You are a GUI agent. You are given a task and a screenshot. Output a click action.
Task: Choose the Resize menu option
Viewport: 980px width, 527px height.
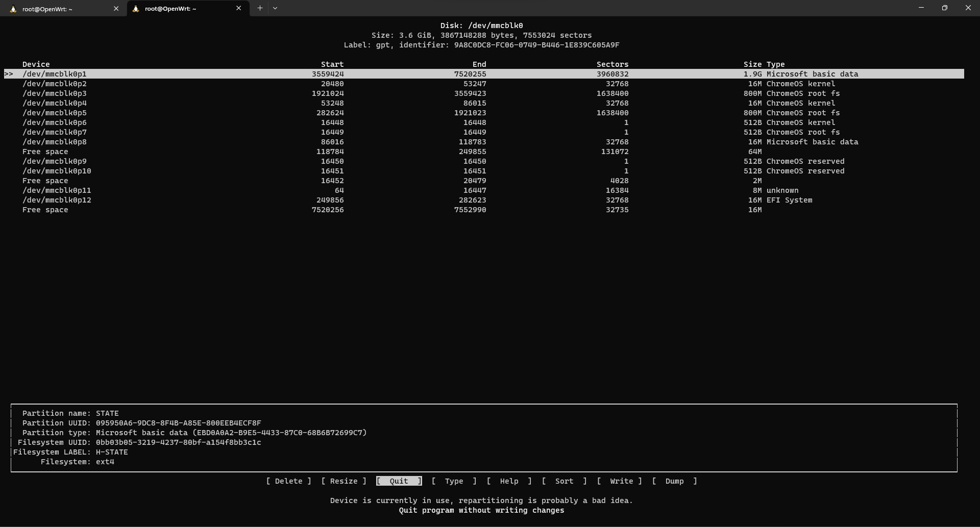pos(344,481)
